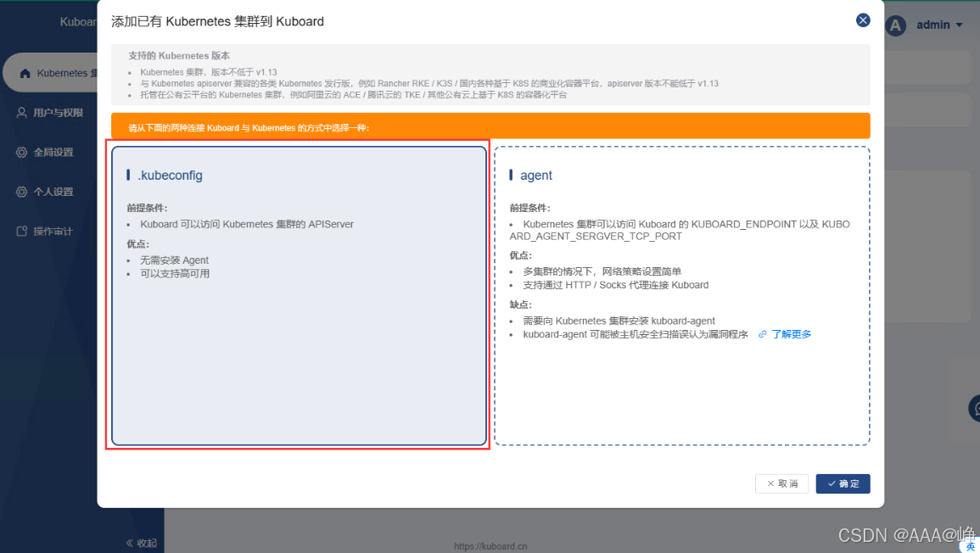This screenshot has width=980, height=553.
Task: Click the text 多集群的情况下，网络策略设置简单
Action: pyautogui.click(x=602, y=271)
